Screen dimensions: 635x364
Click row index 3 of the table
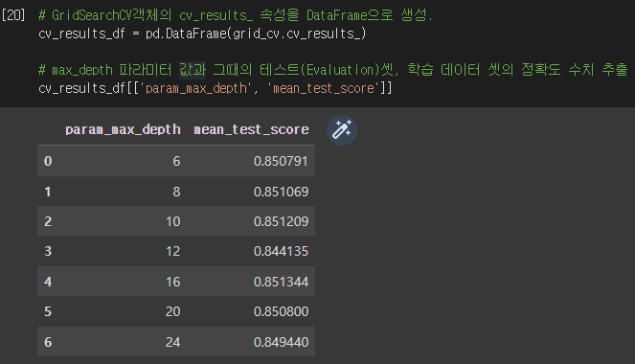click(x=48, y=251)
